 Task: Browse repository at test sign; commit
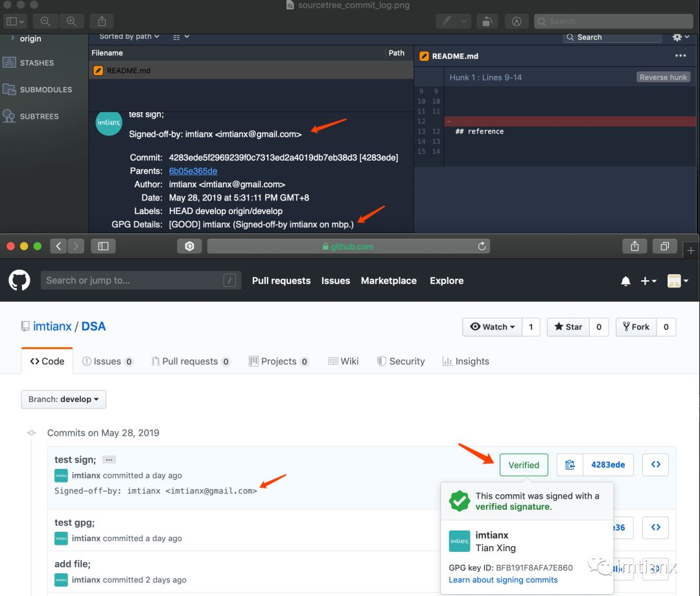655,464
